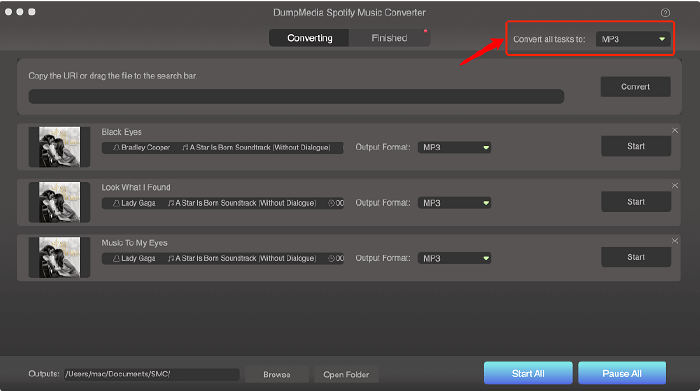Remove the Look What I Found task
700x391 pixels.
[x=675, y=186]
